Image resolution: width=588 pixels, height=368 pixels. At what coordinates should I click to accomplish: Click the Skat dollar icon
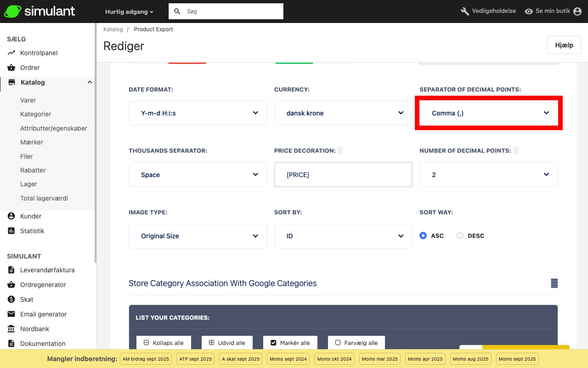point(11,299)
